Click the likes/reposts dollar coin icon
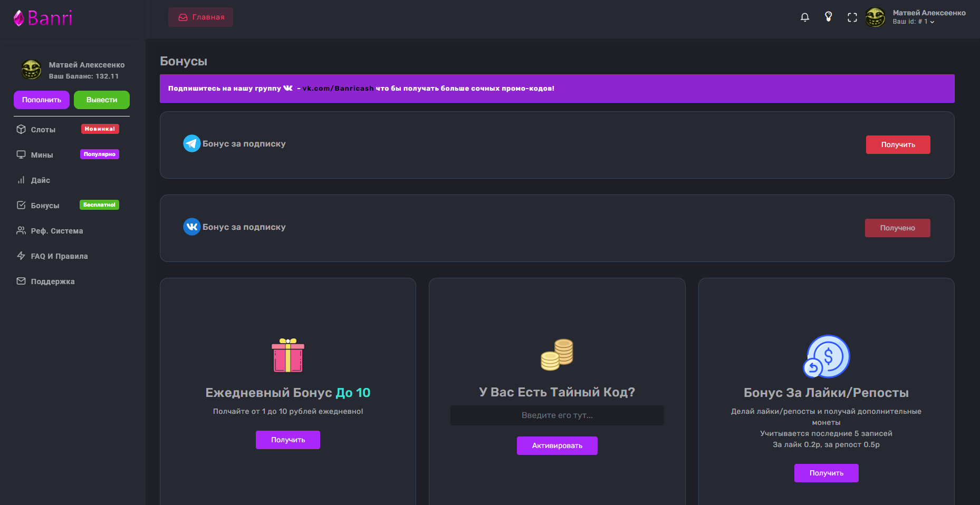980x505 pixels. 826,356
